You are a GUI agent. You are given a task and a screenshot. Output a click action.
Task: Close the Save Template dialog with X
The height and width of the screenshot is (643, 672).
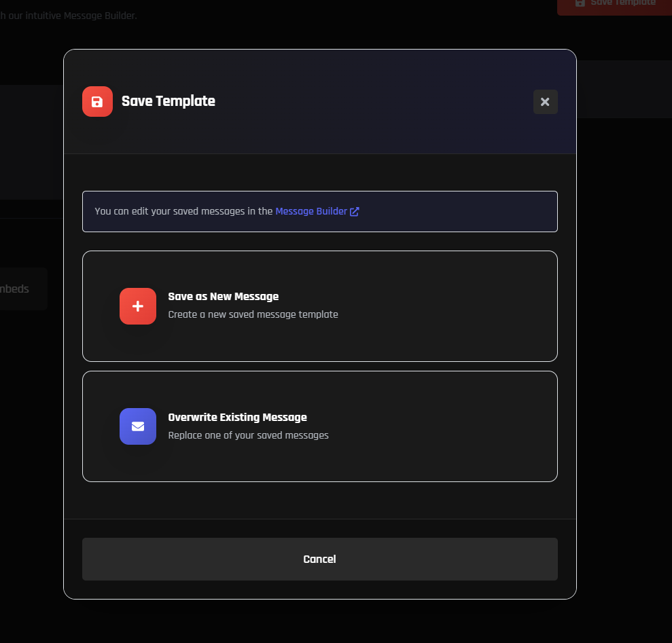(x=545, y=102)
